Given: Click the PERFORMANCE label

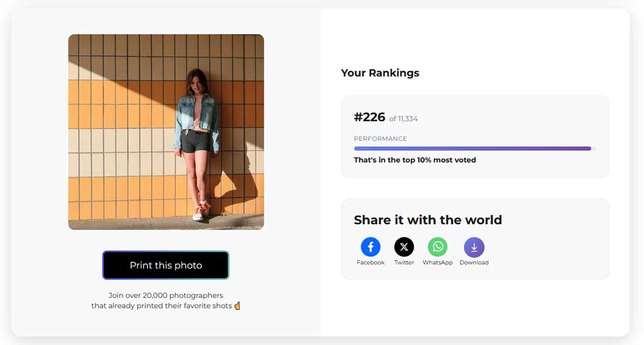Looking at the screenshot, I should (380, 139).
